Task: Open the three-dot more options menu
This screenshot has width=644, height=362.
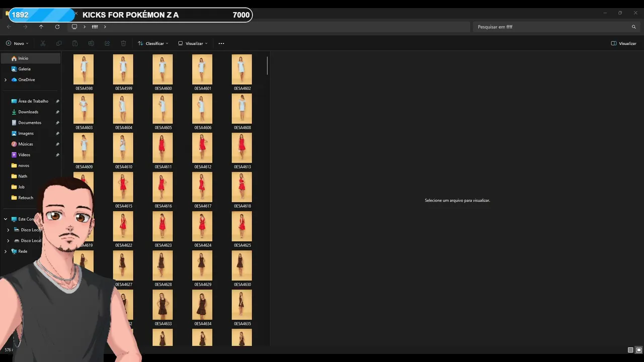Action: click(x=221, y=43)
